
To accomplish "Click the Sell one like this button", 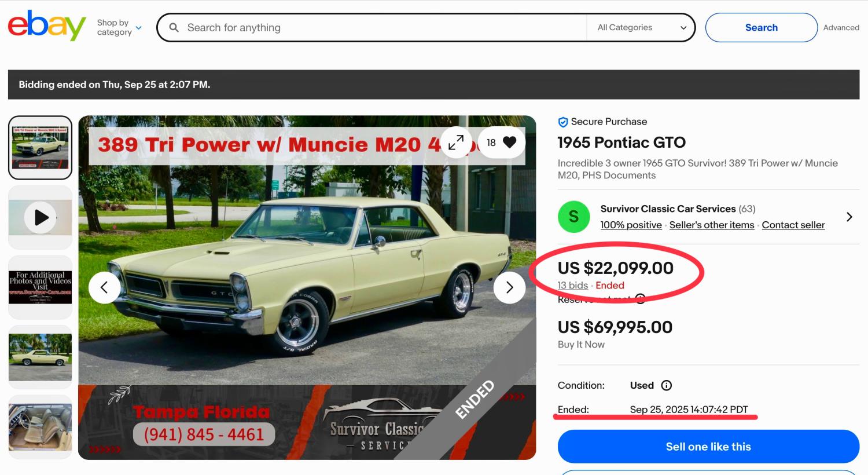I will tap(708, 447).
